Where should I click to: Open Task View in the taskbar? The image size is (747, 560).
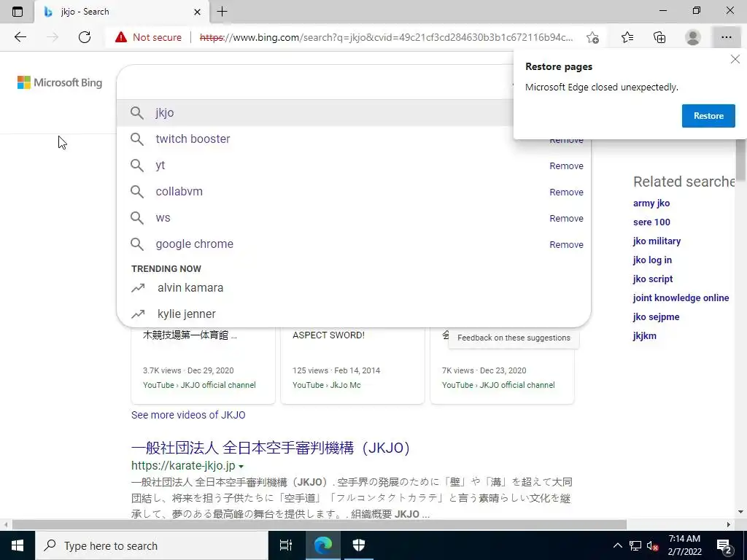[x=286, y=545]
